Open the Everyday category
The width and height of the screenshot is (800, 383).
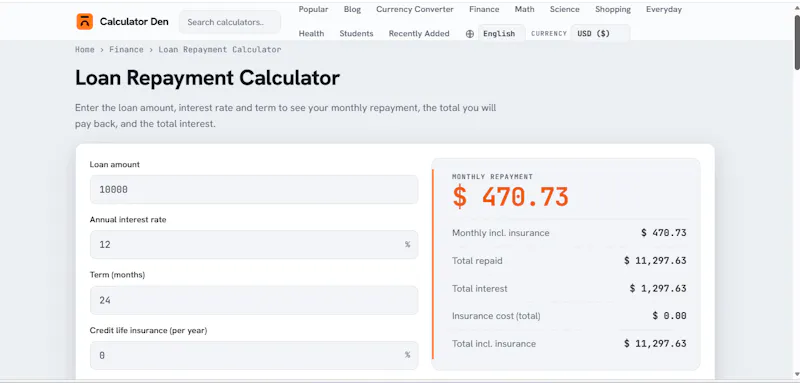pyautogui.click(x=664, y=9)
